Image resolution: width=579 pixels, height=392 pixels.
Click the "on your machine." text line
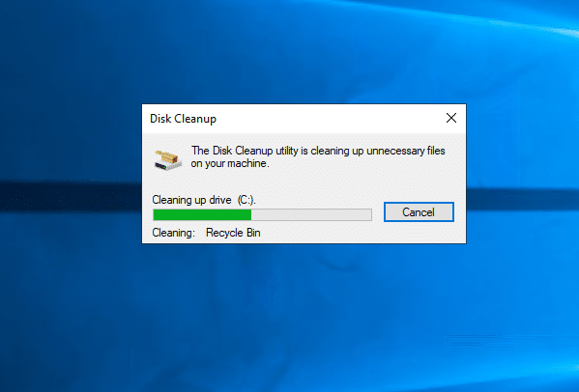[230, 163]
